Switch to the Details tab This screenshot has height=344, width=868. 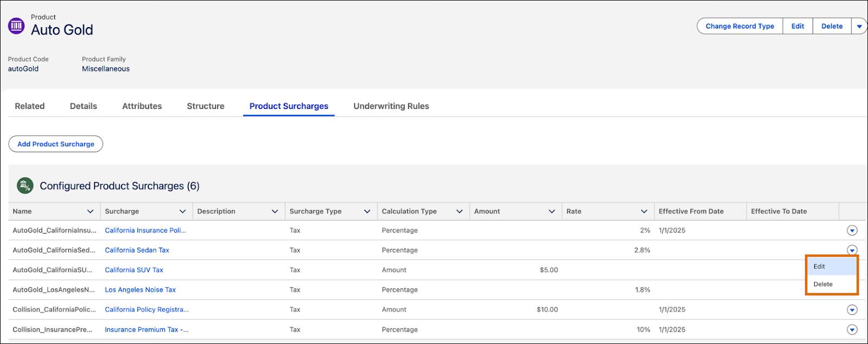[x=84, y=106]
